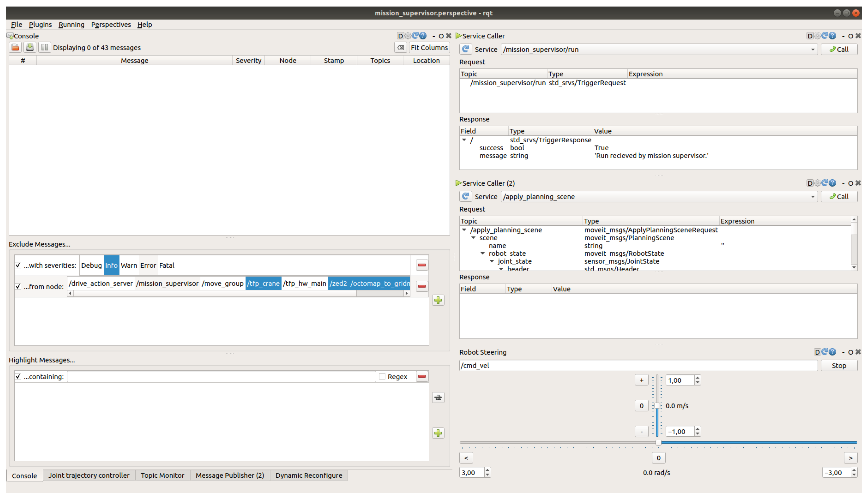
Task: Pause the Console message stream
Action: point(44,48)
